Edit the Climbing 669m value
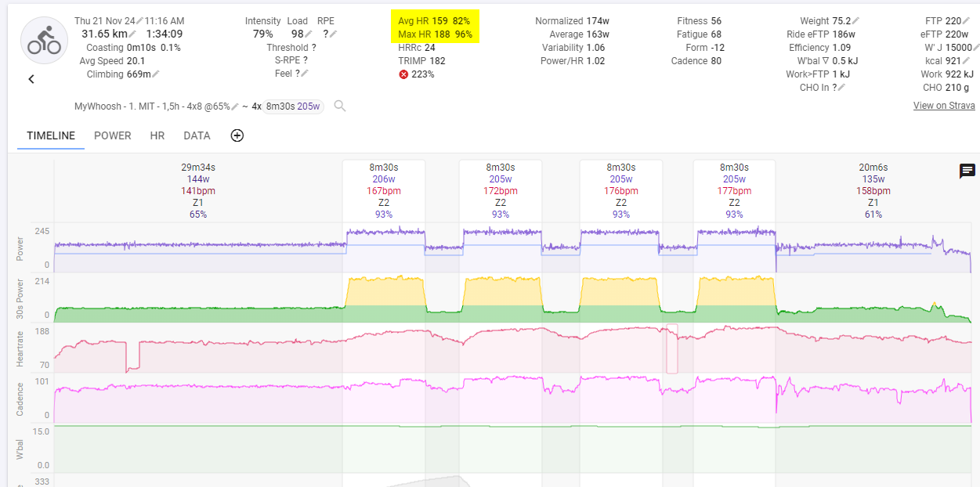Viewport: 980px width, 487px height. [156, 74]
